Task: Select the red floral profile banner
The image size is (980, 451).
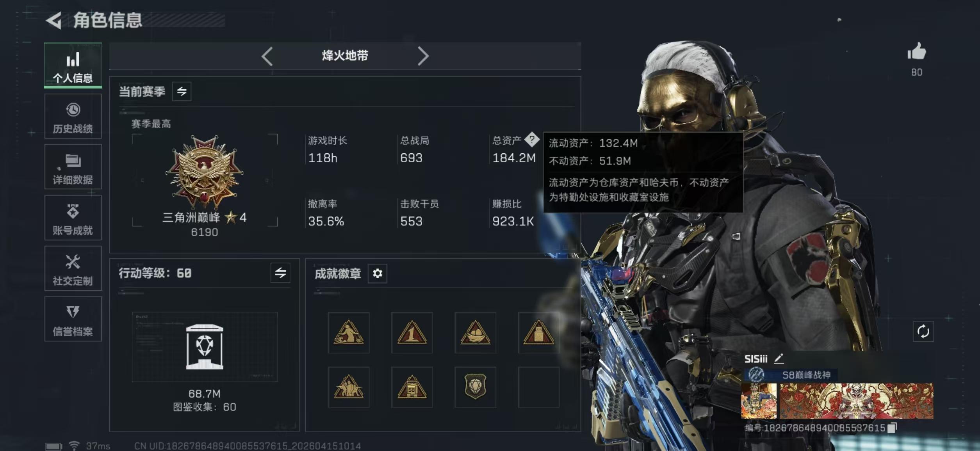Action: 856,401
